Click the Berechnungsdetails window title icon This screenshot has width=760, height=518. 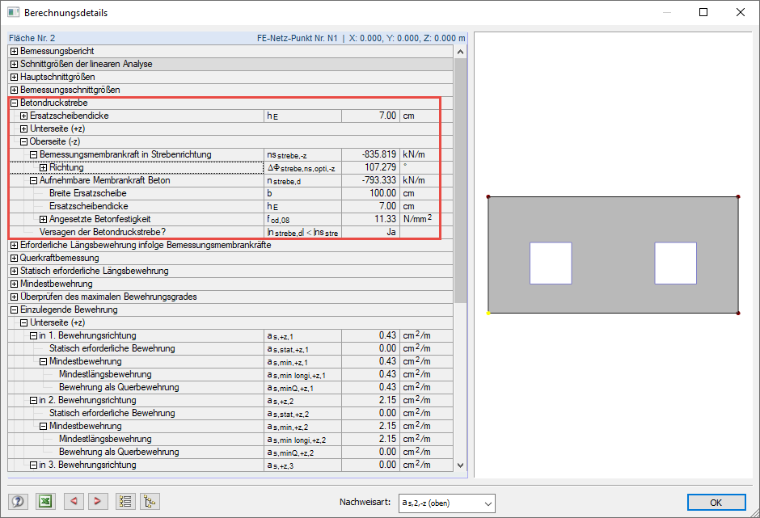13,12
